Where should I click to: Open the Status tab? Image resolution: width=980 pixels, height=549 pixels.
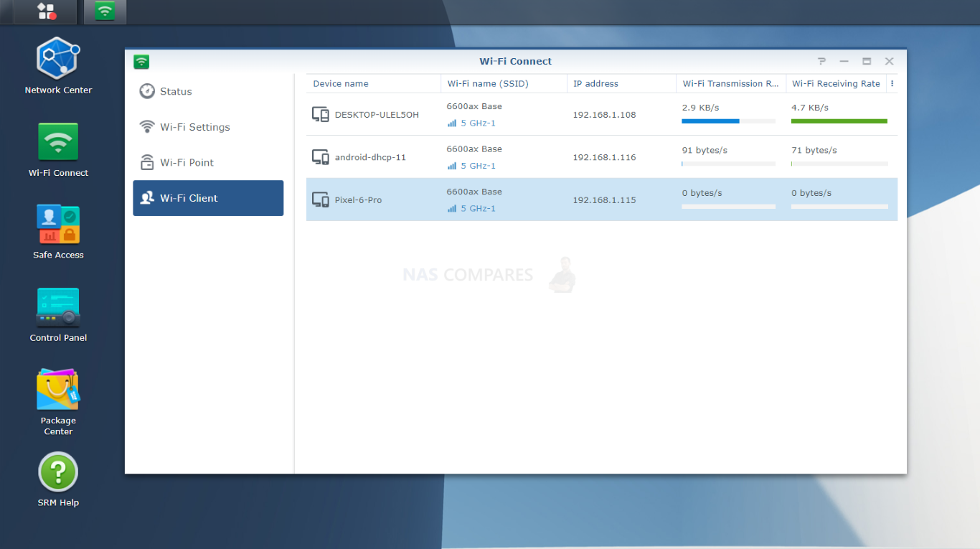(x=208, y=91)
